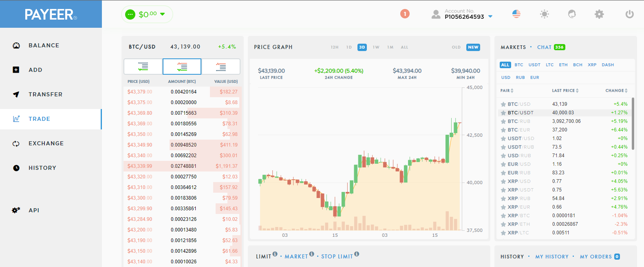The width and height of the screenshot is (644, 267).
Task: Open the My History tab
Action: click(552, 257)
